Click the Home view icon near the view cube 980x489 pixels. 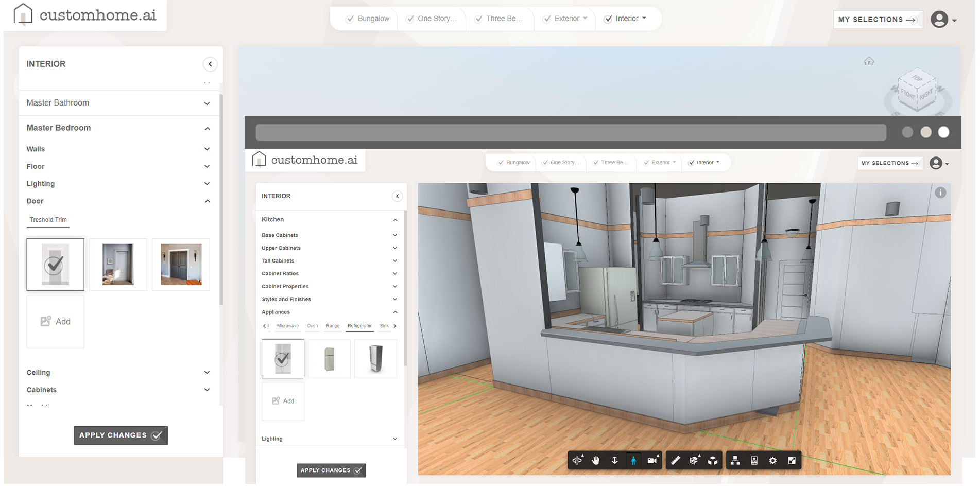869,61
